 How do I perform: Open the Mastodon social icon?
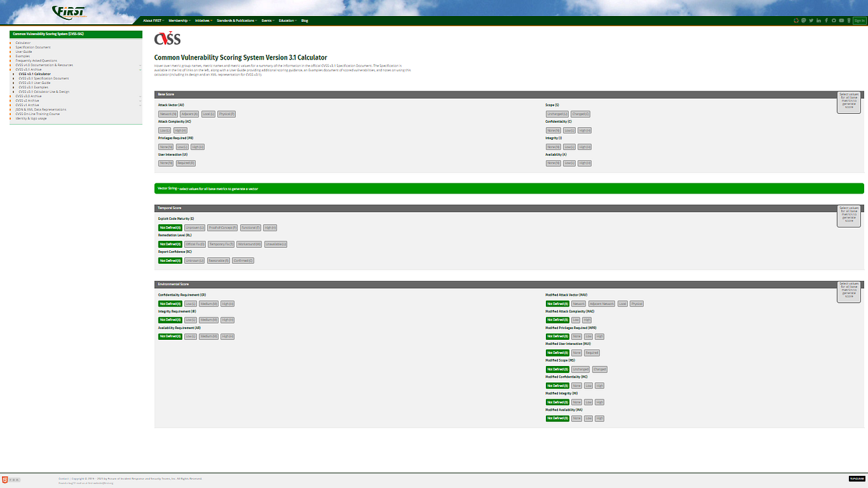pos(805,20)
